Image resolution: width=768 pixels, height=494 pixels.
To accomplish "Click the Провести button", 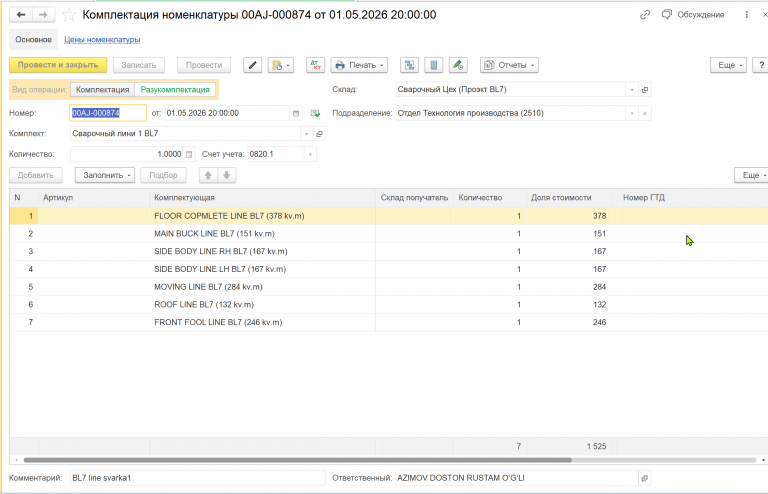I will (x=204, y=65).
